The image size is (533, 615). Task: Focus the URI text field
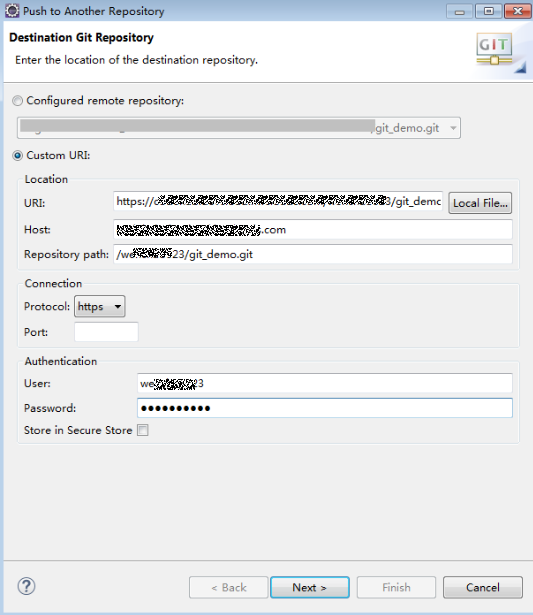(x=278, y=201)
